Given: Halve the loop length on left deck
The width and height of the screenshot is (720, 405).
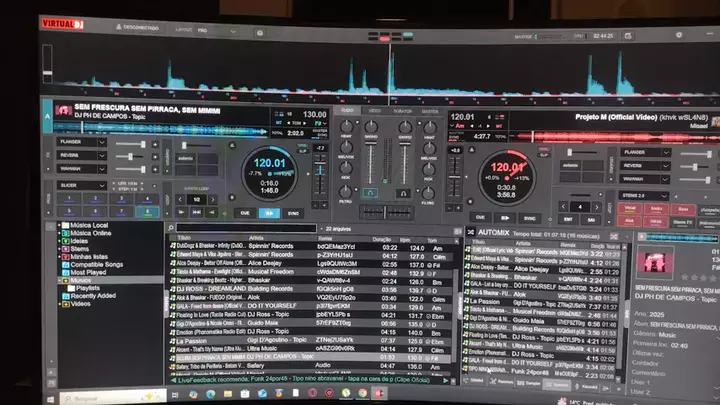Looking at the screenshot, I should click(x=181, y=199).
